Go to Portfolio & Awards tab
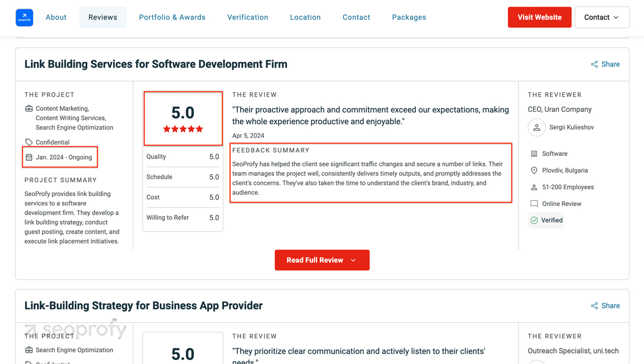Screen dimensions: 644x364 (x=172, y=17)
